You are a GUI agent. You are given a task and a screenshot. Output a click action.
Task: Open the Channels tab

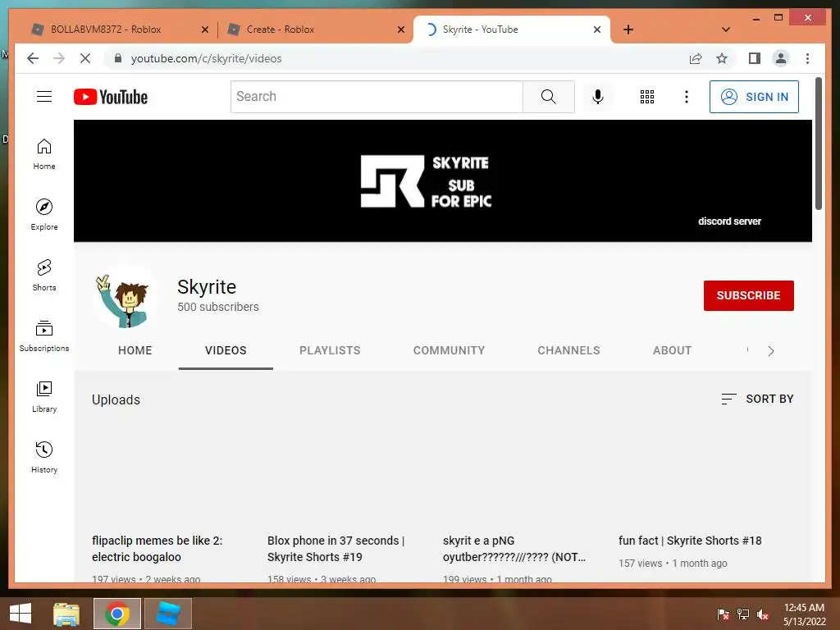(x=569, y=350)
